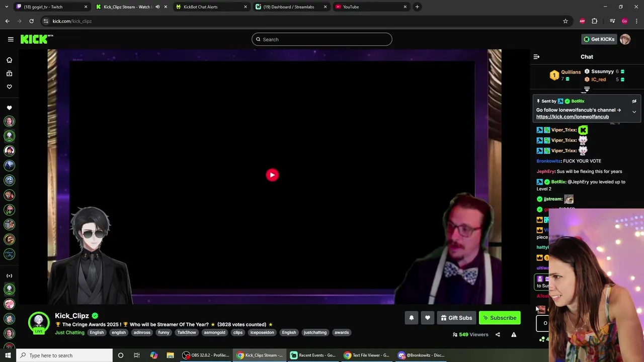The width and height of the screenshot is (644, 362).
Task: Focus the Kick Search field
Action: pyautogui.click(x=322, y=39)
